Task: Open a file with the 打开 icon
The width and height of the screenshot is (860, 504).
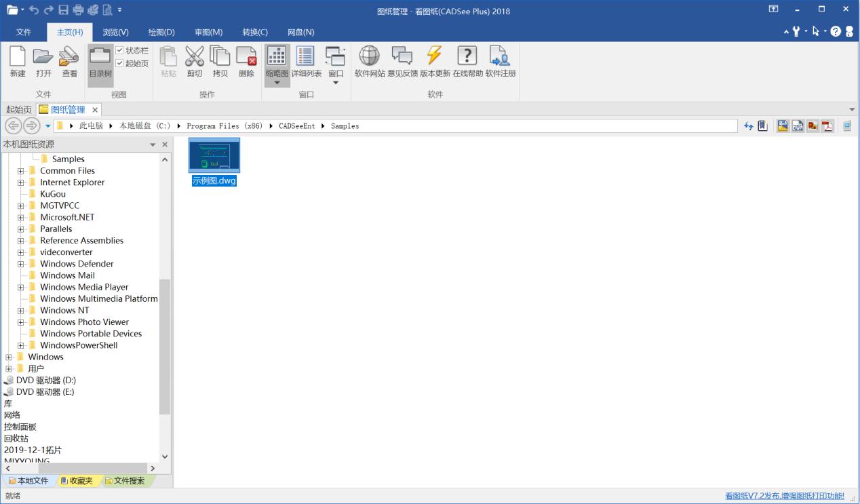Action: click(x=43, y=61)
